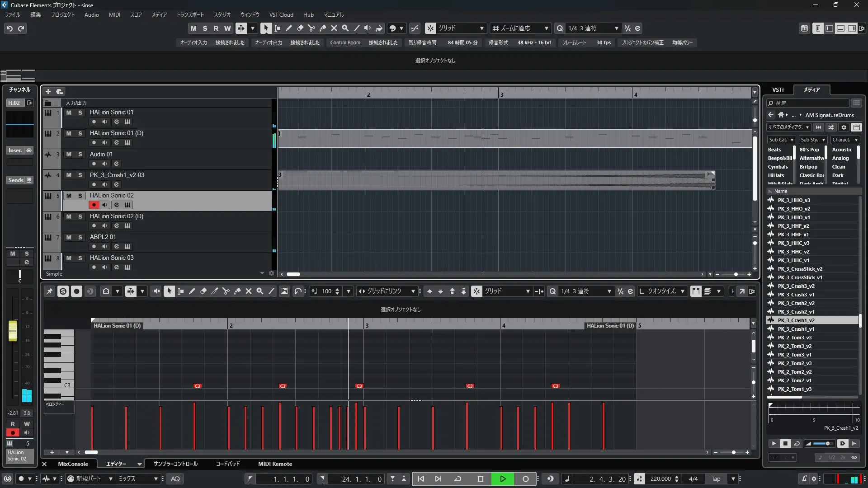Disable record enable on HALion Sonic 02
This screenshot has width=868, height=488.
pyautogui.click(x=94, y=205)
